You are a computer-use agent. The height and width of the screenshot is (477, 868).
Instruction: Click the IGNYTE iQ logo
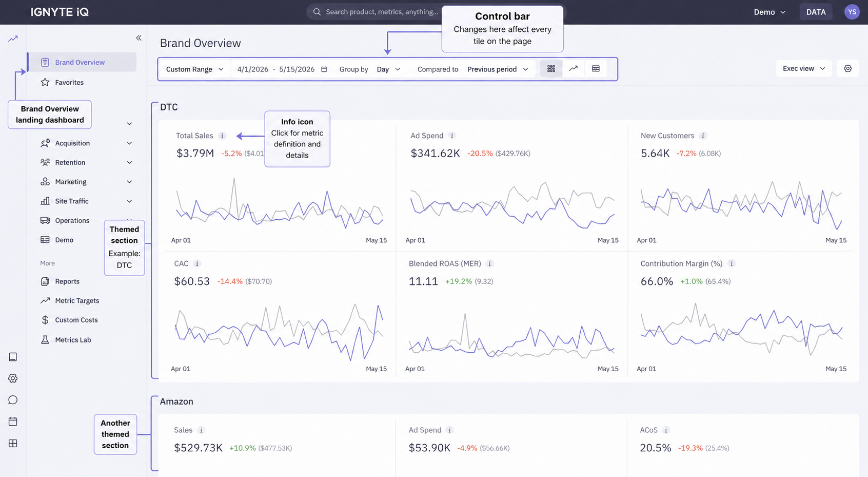click(60, 12)
